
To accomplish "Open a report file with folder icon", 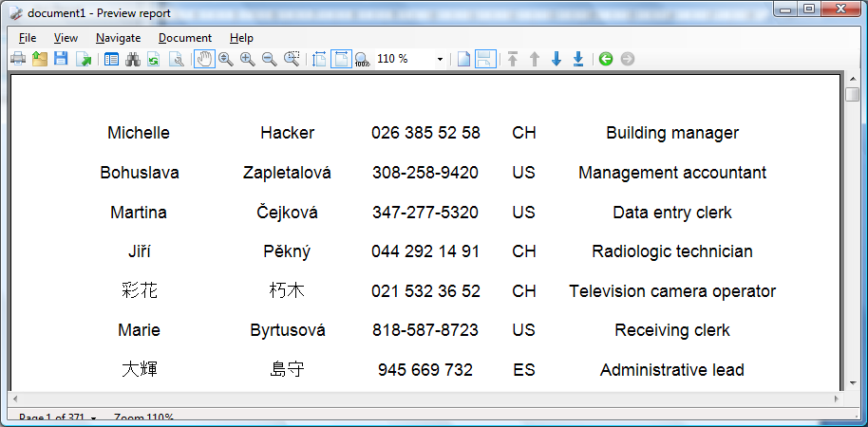I will point(40,59).
